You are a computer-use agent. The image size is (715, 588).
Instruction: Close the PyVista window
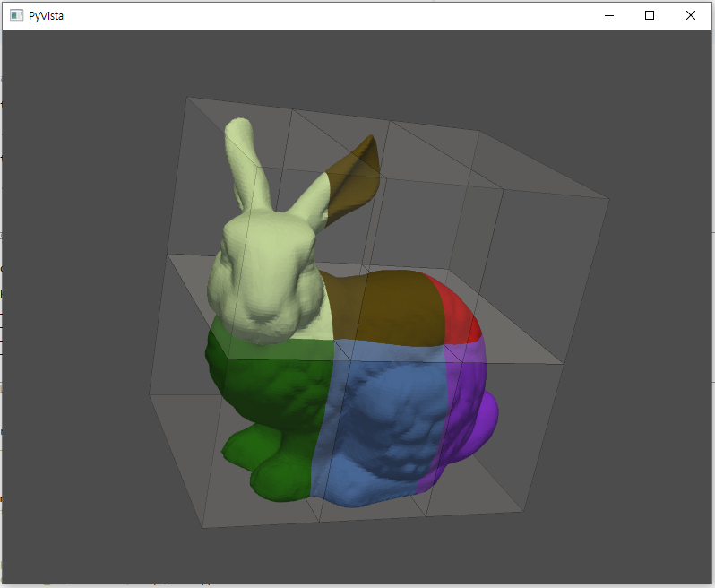691,15
